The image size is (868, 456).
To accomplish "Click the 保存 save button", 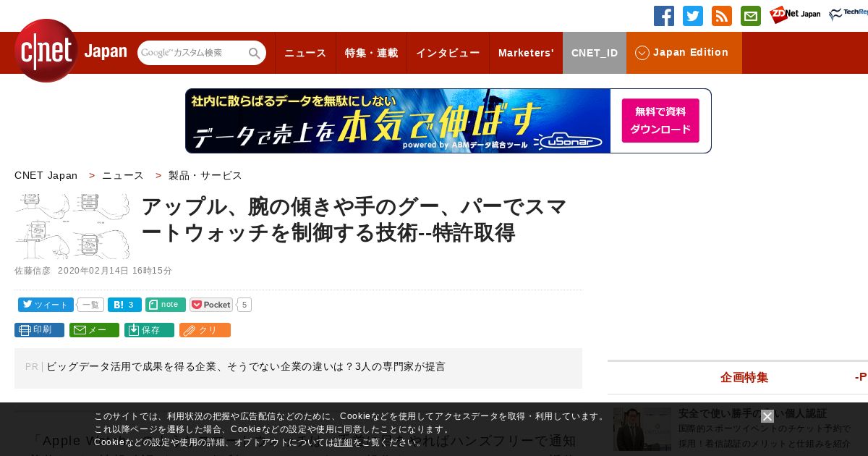I will (149, 330).
